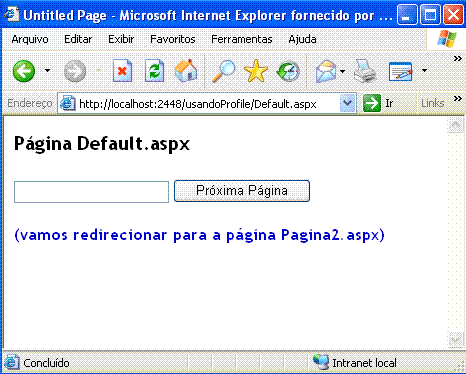Close the Internet Explorer window

pyautogui.click(x=453, y=15)
